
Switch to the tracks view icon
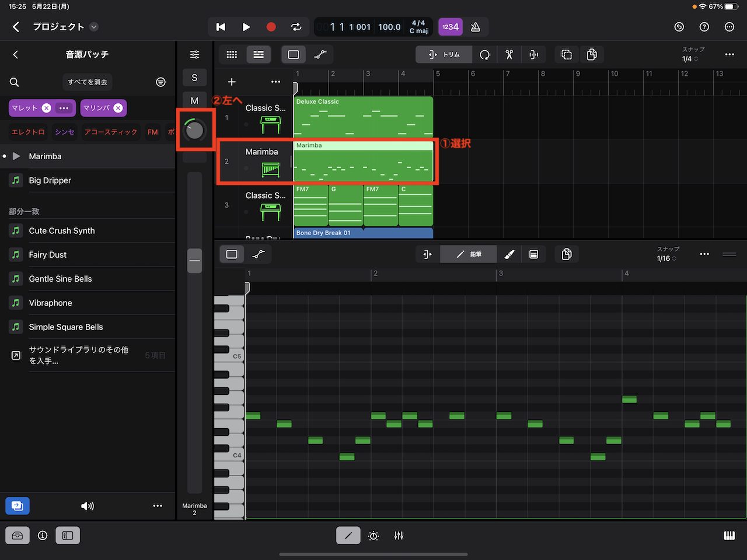pyautogui.click(x=258, y=54)
